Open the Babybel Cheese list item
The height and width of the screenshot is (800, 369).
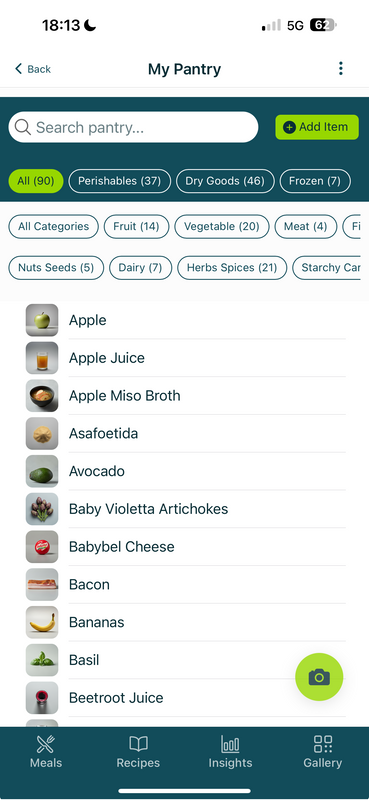pos(185,546)
